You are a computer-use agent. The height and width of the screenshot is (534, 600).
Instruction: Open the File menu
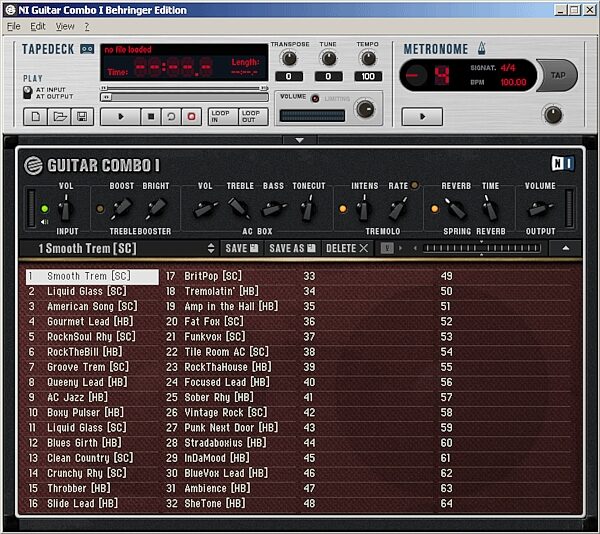point(14,26)
